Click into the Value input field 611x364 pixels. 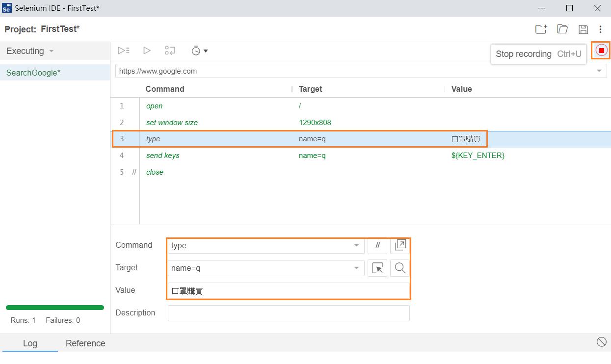point(289,290)
